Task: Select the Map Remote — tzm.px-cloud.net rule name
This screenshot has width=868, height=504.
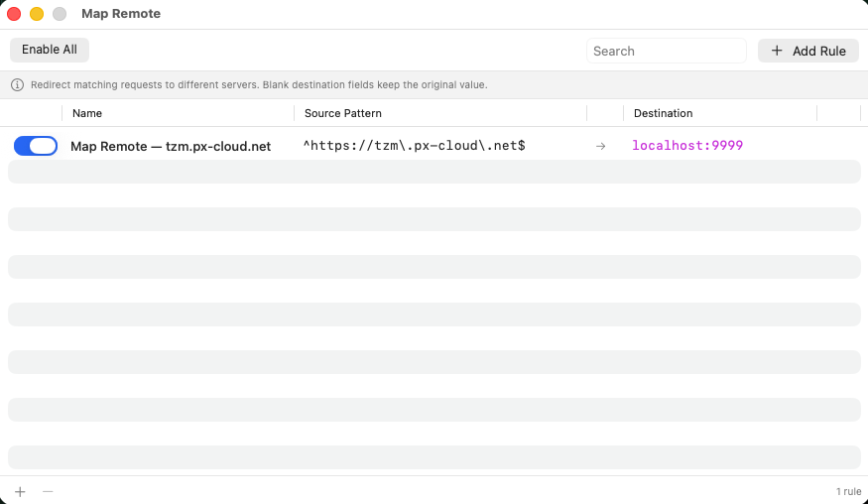Action: pyautogui.click(x=171, y=146)
